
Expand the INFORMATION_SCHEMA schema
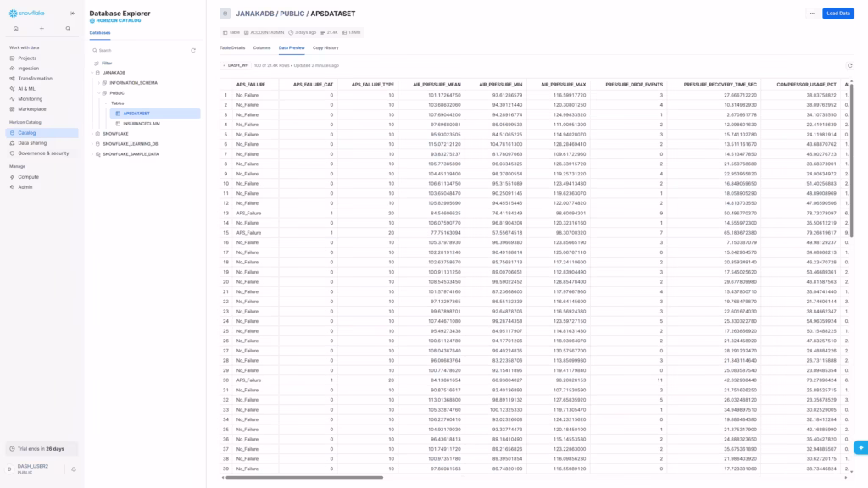pyautogui.click(x=98, y=83)
